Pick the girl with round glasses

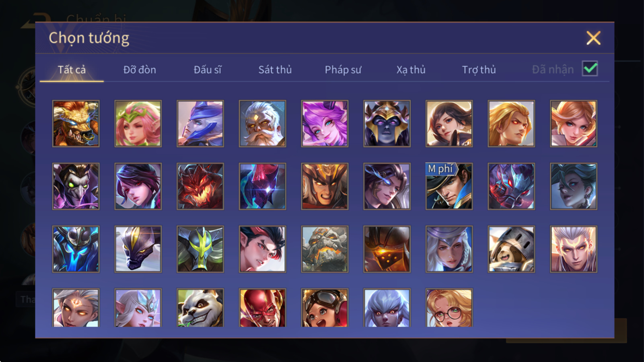coord(449,308)
